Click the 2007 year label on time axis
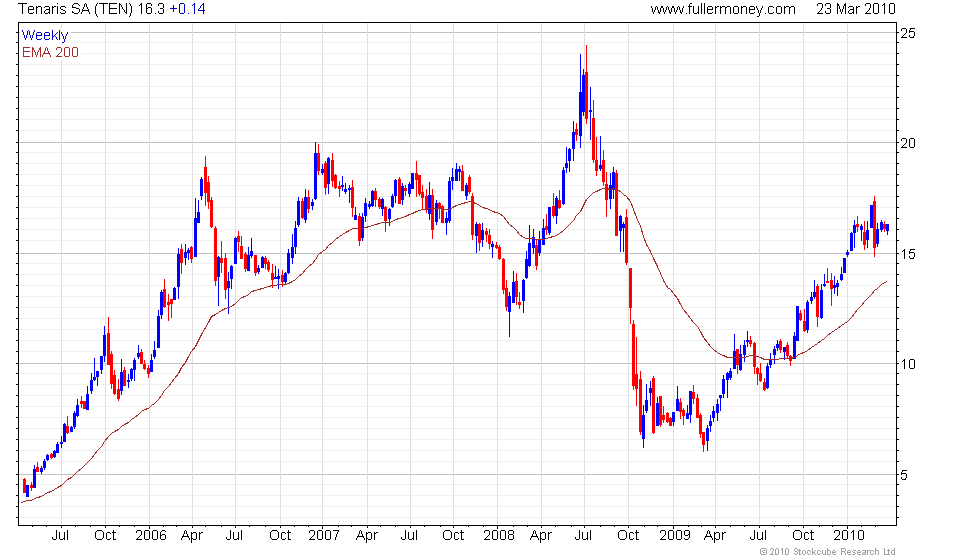The image size is (980, 560). 324,536
